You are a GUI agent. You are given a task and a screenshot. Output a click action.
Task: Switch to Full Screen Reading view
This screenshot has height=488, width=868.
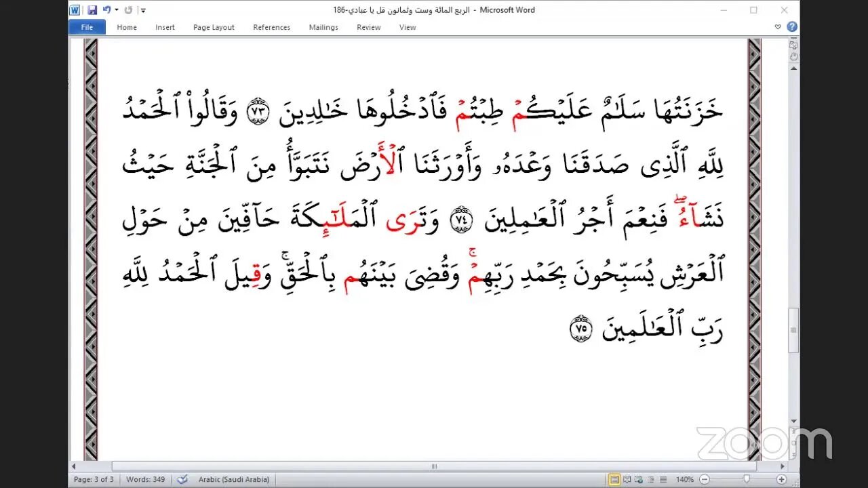pos(627,479)
